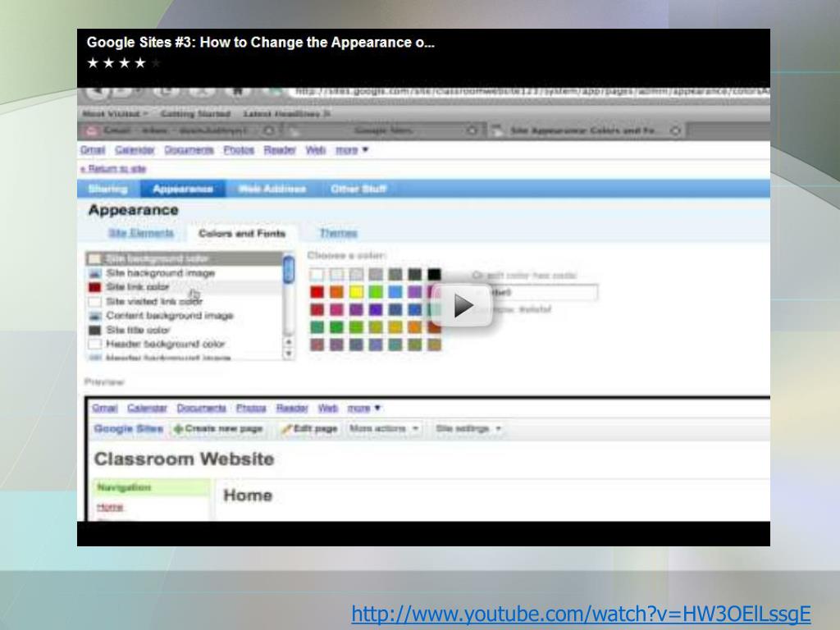This screenshot has width=840, height=630.
Task: Click the red swatch icon beside Site link color
Action: [94, 287]
